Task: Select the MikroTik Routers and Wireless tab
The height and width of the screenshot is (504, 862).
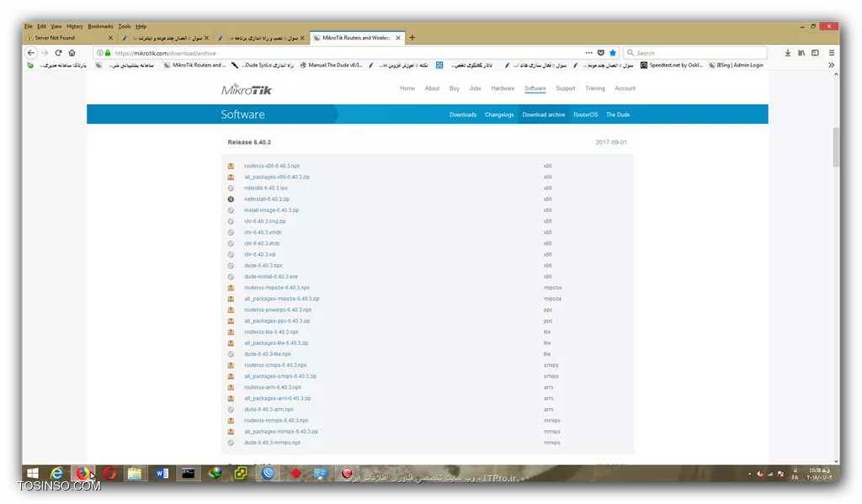Action: pos(357,38)
